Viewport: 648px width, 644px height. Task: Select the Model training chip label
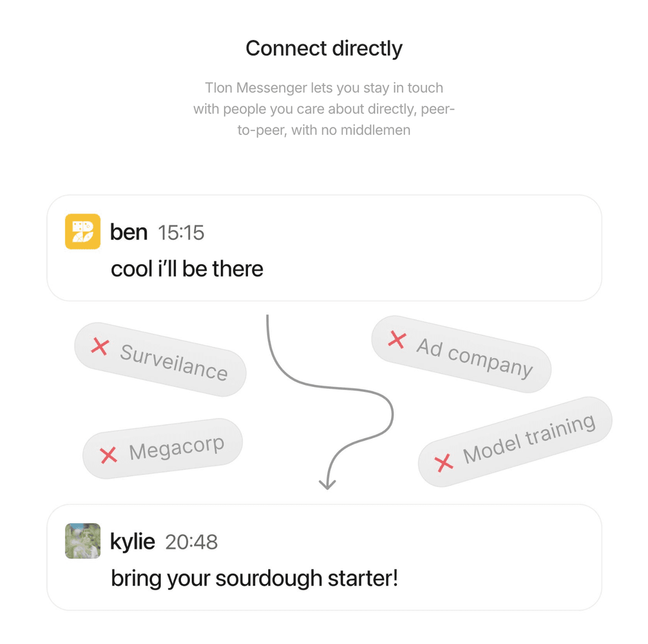(x=529, y=439)
